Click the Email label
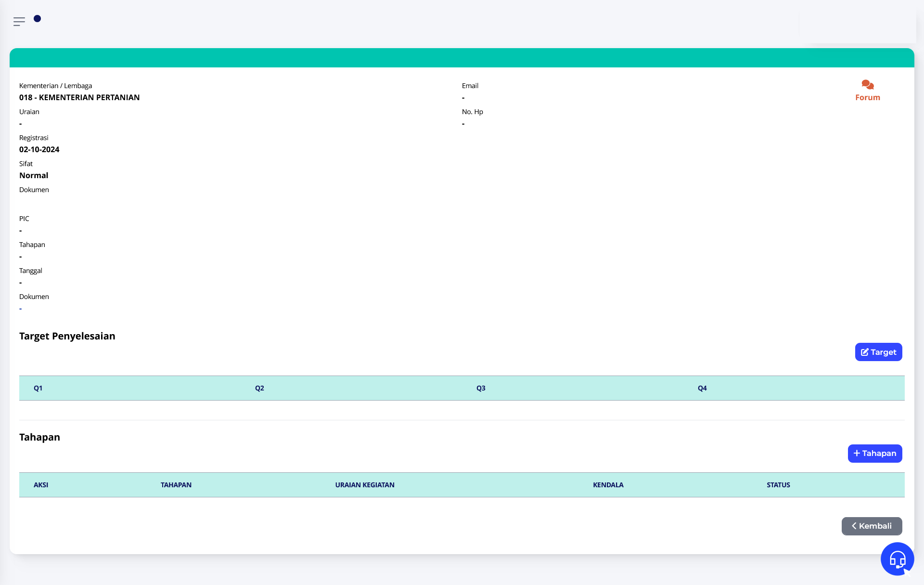Viewport: 924px width, 585px height. click(470, 86)
